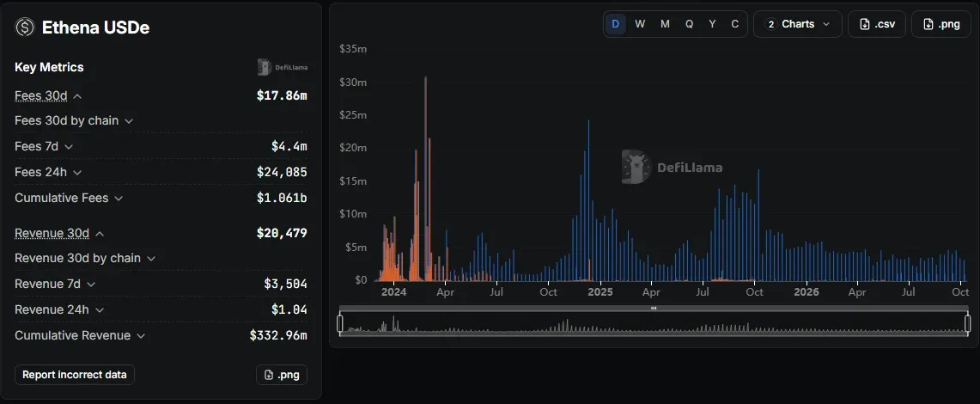
Task: Expand the Fees 24h row
Action: coord(77,172)
